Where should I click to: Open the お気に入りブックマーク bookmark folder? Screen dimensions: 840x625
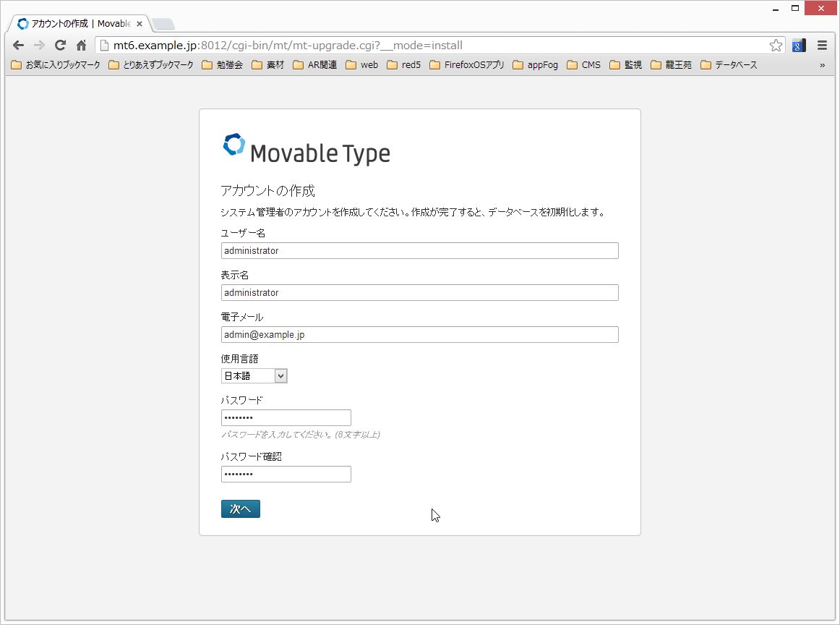pos(56,65)
